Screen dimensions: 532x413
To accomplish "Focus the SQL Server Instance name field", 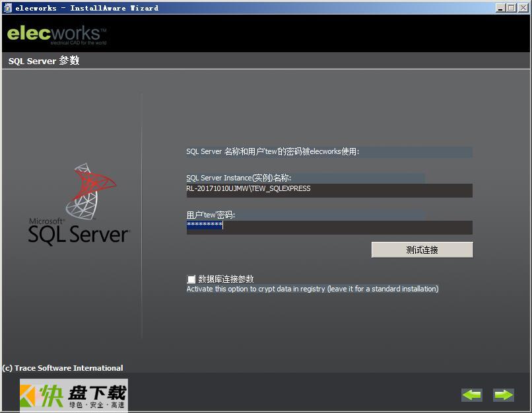I will 329,190.
